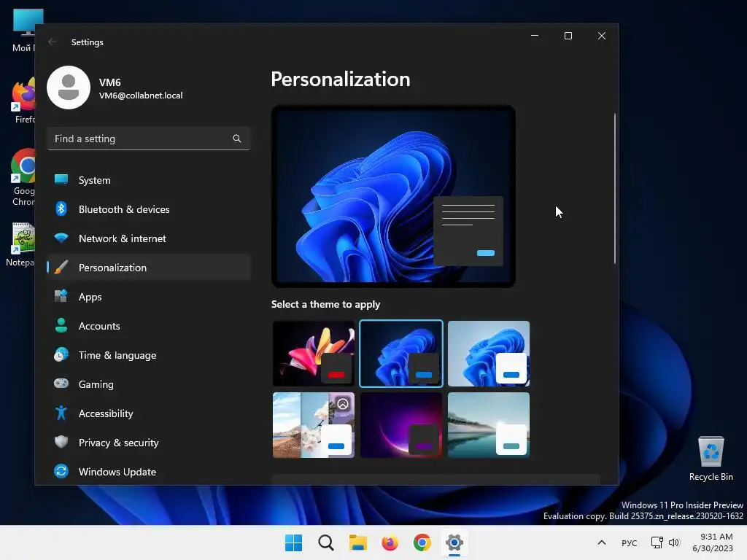747x560 pixels.
Task: Open the Windows Start menu
Action: [293, 542]
